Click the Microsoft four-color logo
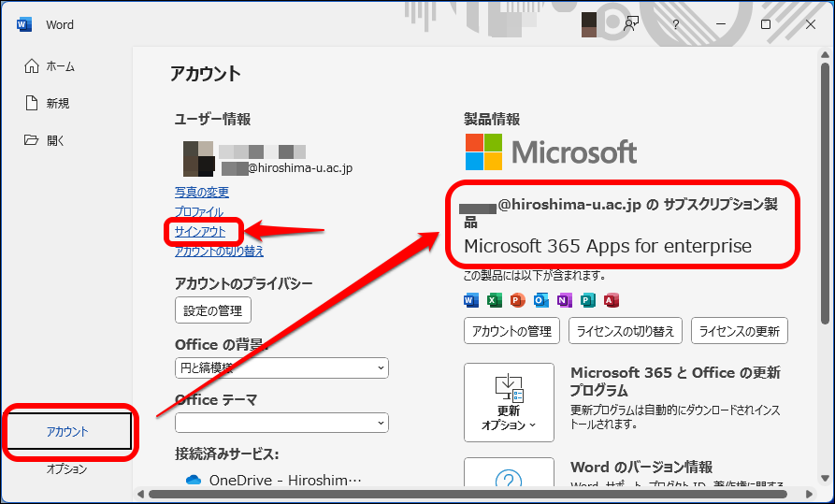Image resolution: width=835 pixels, height=504 pixels. 483,151
